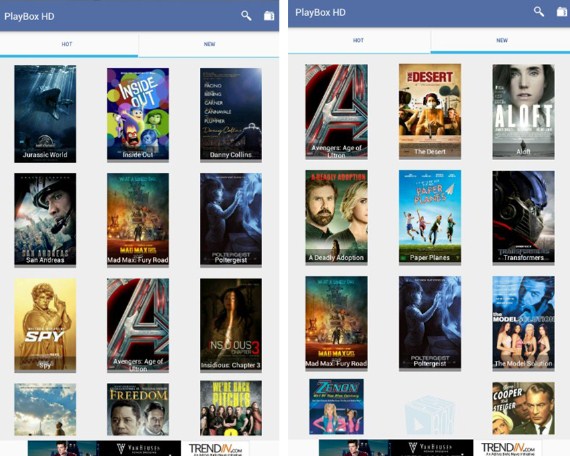
Task: Open Mad Max: Fury Road in right screen
Action: pos(336,323)
